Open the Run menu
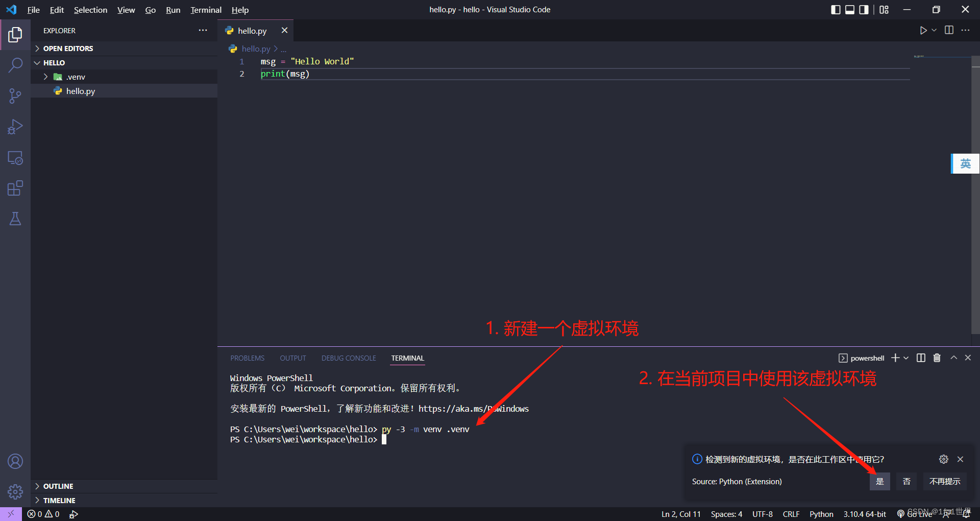Image resolution: width=980 pixels, height=521 pixels. click(x=173, y=10)
